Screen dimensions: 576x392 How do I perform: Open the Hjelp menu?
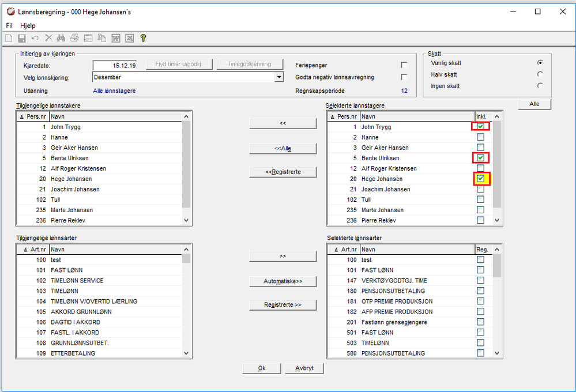[x=28, y=25]
